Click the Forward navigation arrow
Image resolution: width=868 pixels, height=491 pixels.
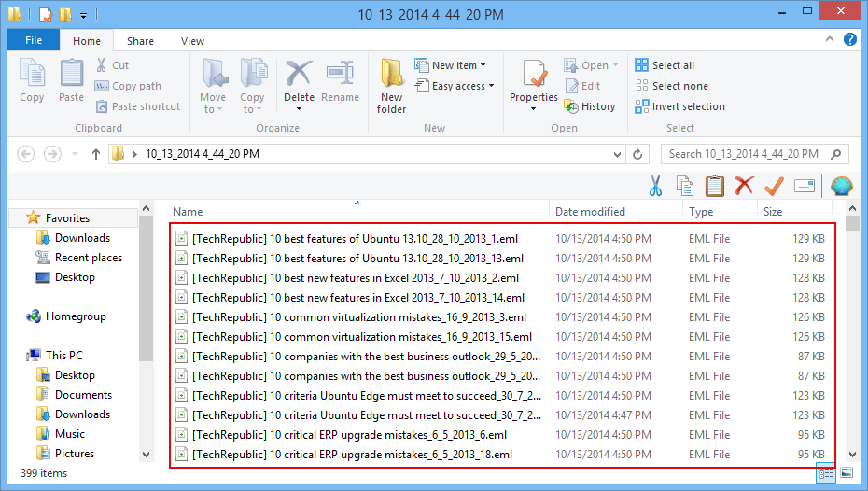pos(52,154)
